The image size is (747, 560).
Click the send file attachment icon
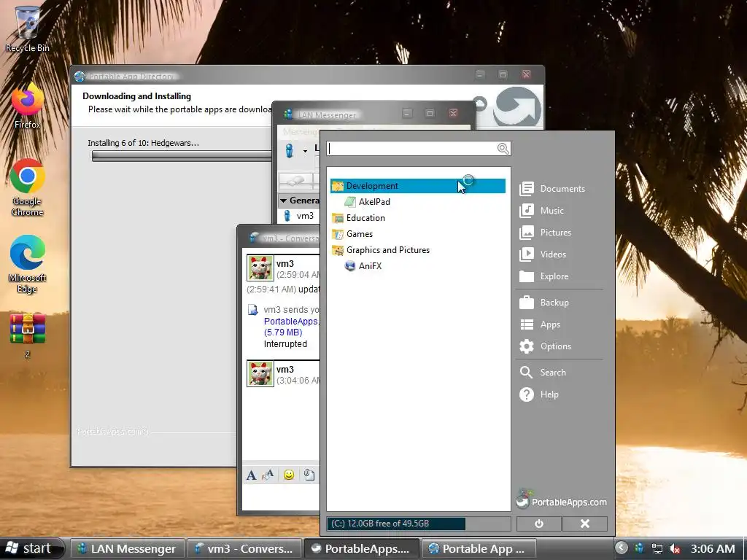[x=309, y=475]
